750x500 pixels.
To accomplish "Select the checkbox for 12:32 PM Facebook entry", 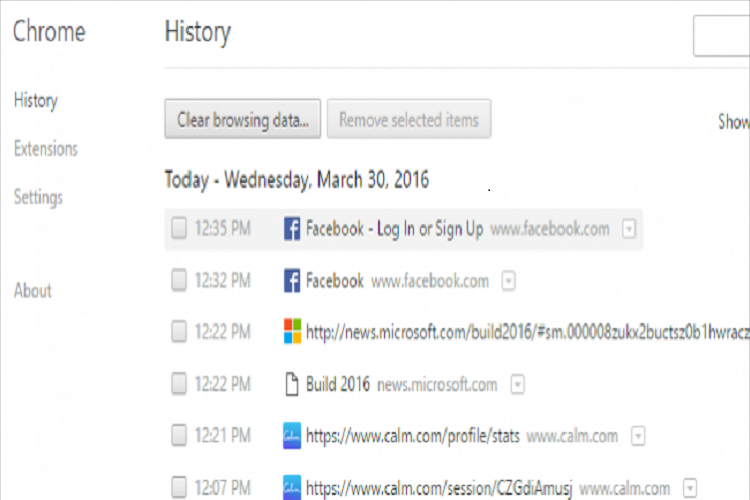I will (x=179, y=279).
